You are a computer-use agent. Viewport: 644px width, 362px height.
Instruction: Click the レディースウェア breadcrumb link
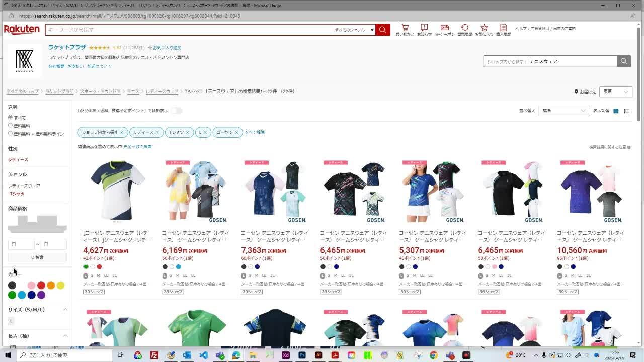(162, 92)
